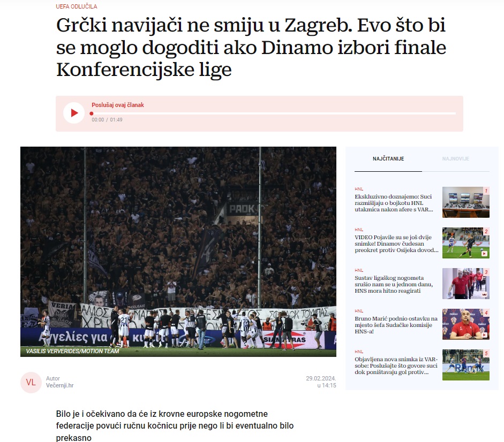Open article about referees boycotting HNL matches
This screenshot has height=442, width=504.
tap(394, 203)
